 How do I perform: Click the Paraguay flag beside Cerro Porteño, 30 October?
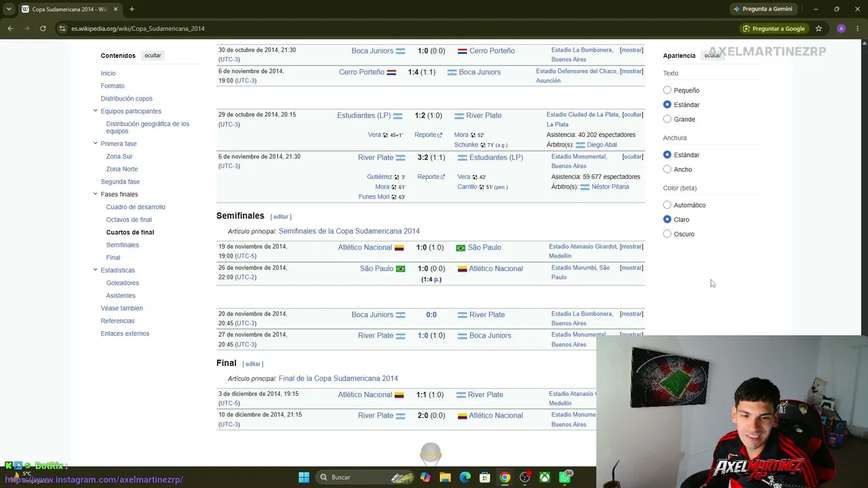point(462,52)
